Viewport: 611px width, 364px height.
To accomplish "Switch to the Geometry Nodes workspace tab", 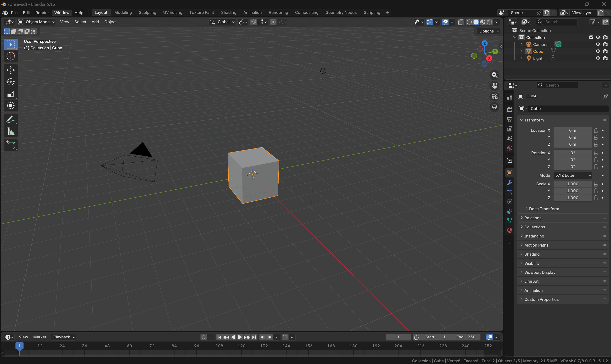I will tap(341, 12).
